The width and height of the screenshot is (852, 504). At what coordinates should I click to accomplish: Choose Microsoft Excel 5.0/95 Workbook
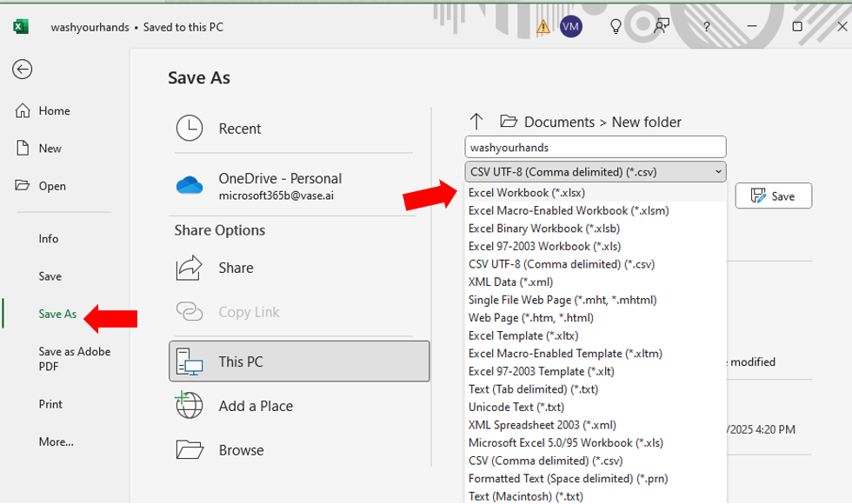[x=596, y=443]
